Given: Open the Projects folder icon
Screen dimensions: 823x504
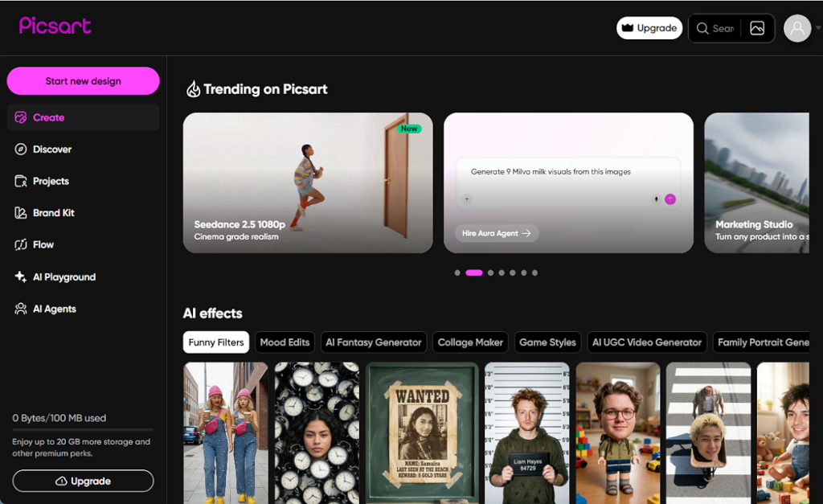Looking at the screenshot, I should [20, 181].
